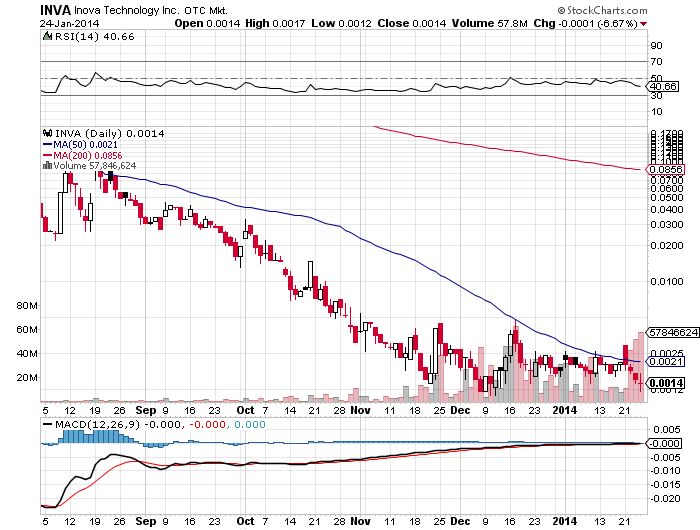Click the Dec label on price chart axis
Viewport: 700px width, 530px height.
(460, 410)
